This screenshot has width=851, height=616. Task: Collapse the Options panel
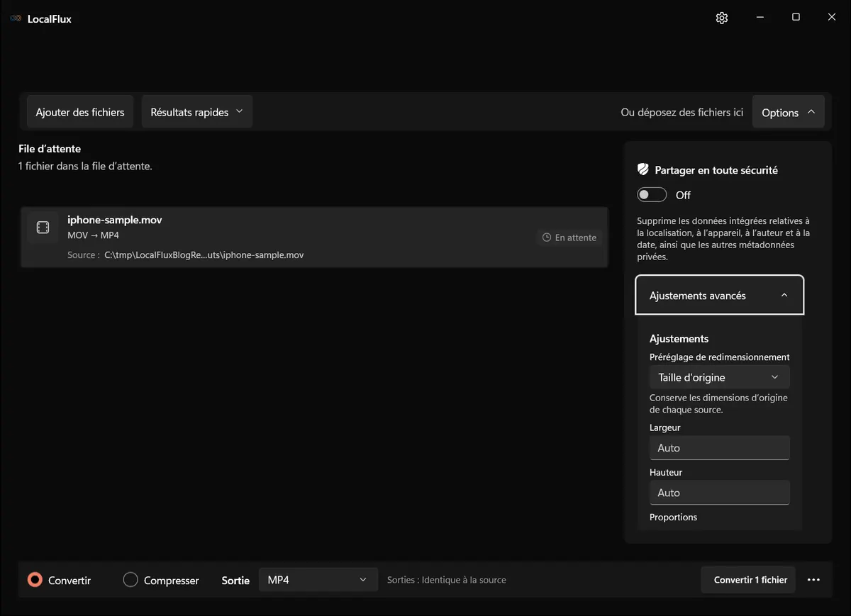click(x=788, y=112)
